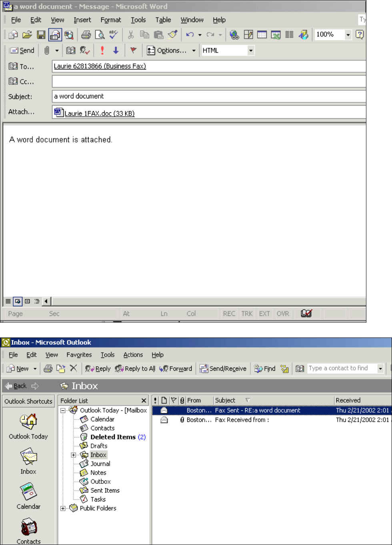Open the Favorites menu in Outlook
This screenshot has width=392, height=545.
[x=79, y=355]
